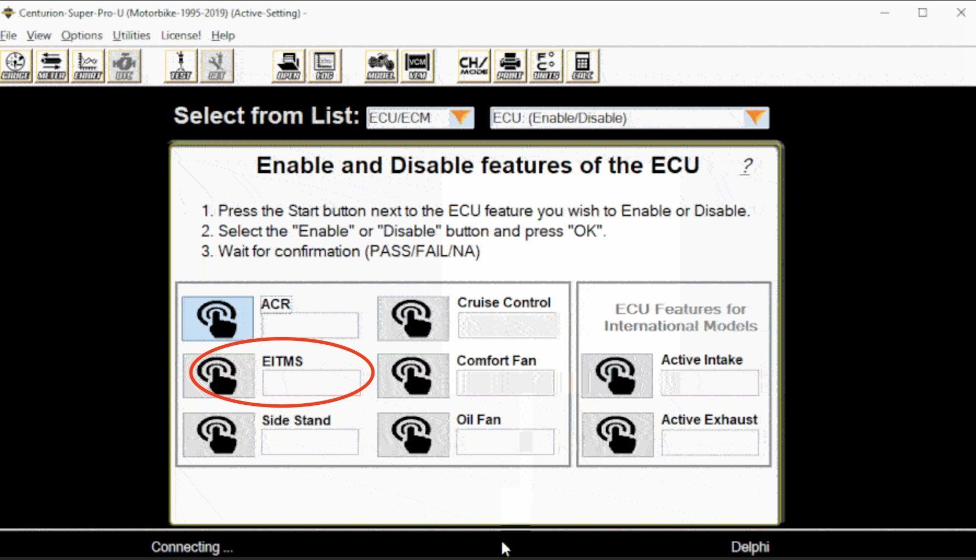
Task: Open the Chart toolbar icon
Action: pyautogui.click(x=87, y=66)
